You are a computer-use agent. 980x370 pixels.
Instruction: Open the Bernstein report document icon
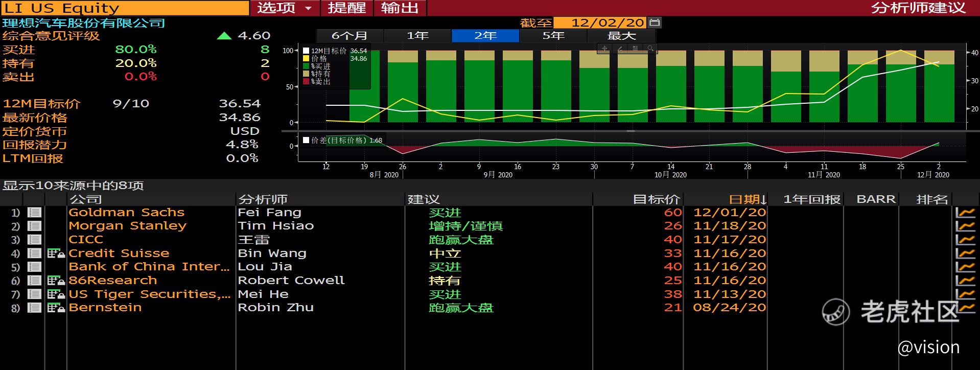pyautogui.click(x=34, y=308)
